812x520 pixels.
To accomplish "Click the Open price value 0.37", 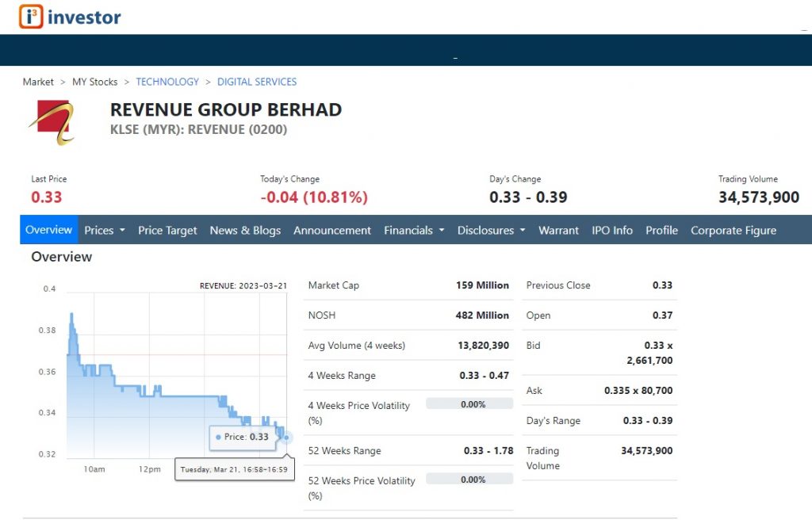I will [662, 315].
